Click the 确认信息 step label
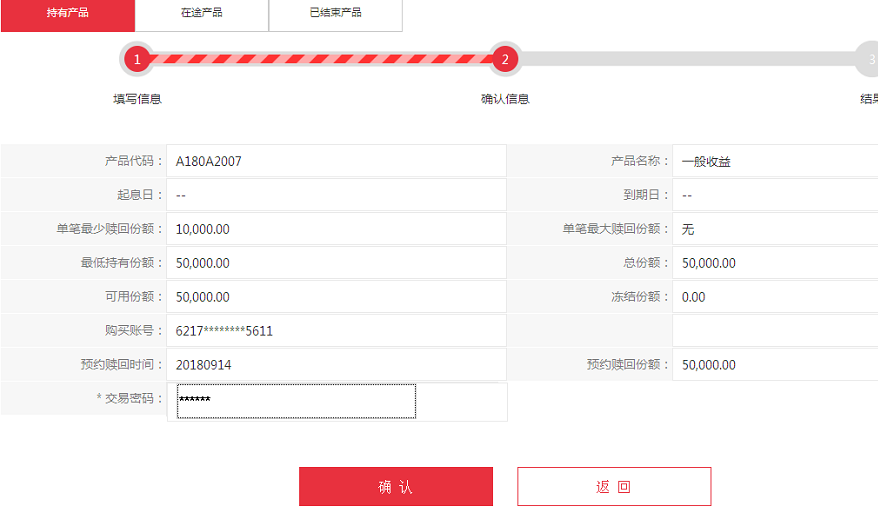This screenshot has width=878, height=512. coord(505,99)
